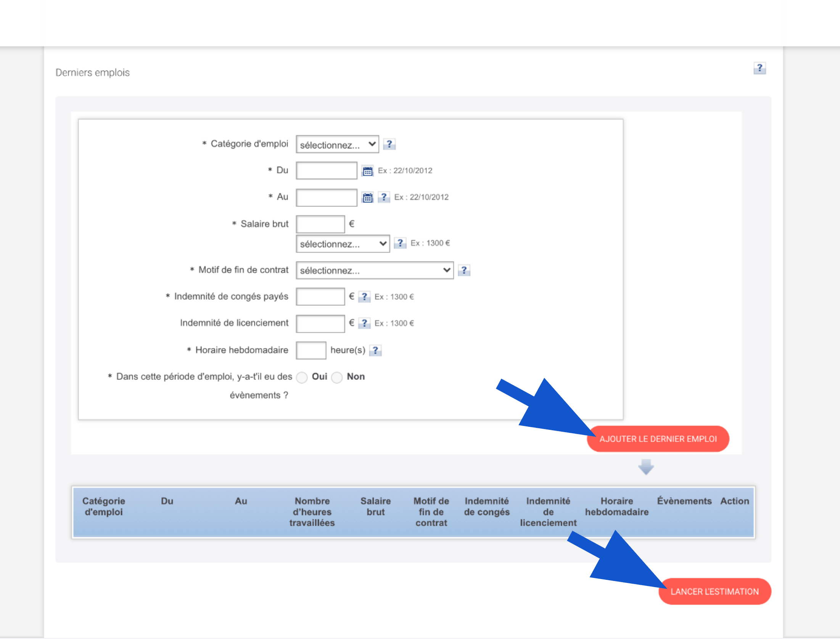Click help icon beside Au date field
Viewport: 840px width, 639px height.
(384, 197)
